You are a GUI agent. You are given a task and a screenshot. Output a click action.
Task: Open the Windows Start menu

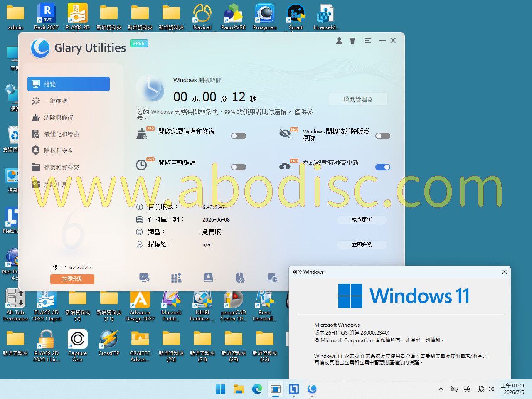coord(220,389)
